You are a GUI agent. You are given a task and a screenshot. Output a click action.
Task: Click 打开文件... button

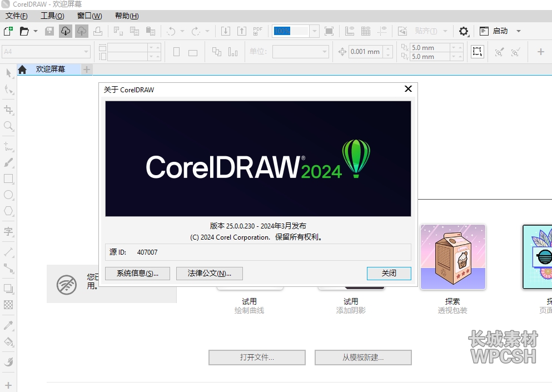(257, 358)
